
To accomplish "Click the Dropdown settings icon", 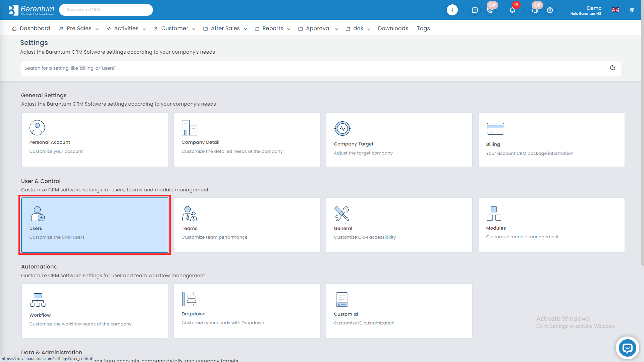I will 189,299.
